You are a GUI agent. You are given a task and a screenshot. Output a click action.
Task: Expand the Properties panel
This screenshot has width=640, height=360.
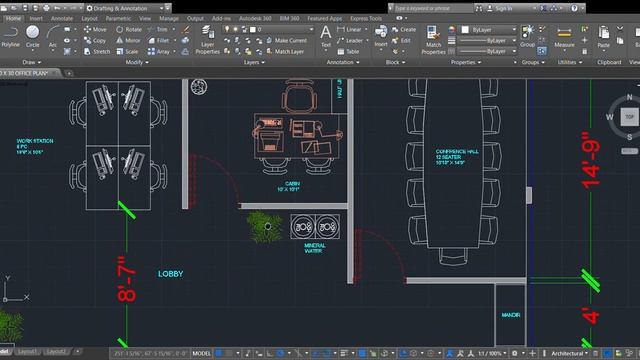466,62
